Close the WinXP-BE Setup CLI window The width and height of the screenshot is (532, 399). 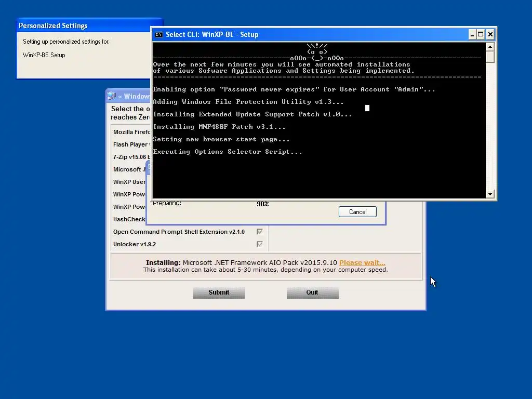tap(490, 34)
